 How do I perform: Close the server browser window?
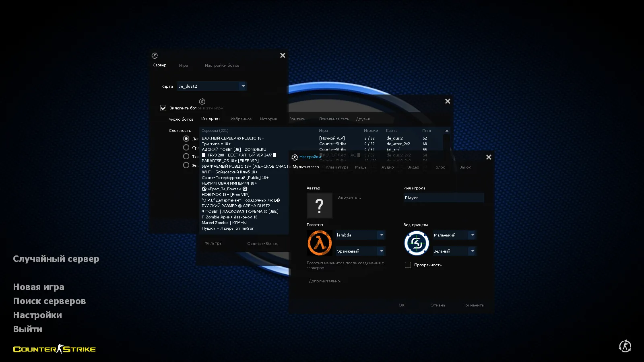[448, 101]
